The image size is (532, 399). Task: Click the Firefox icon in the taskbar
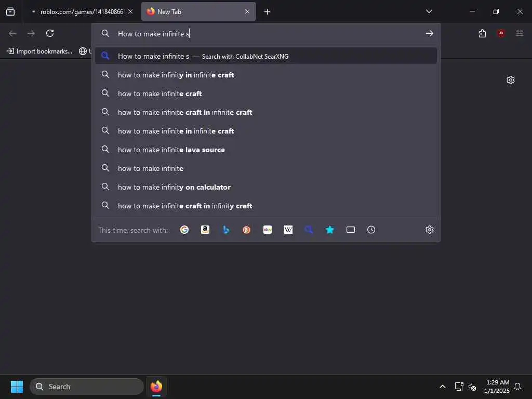point(156,387)
